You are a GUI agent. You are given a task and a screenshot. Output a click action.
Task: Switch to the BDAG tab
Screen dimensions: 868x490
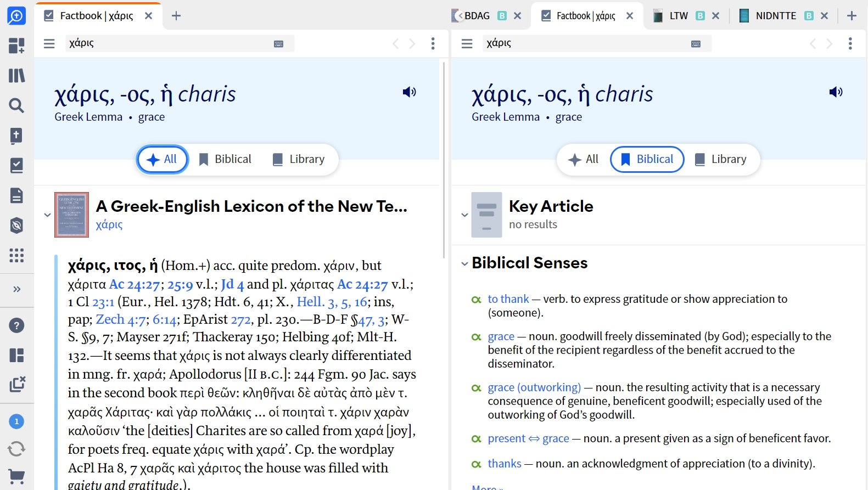[477, 16]
